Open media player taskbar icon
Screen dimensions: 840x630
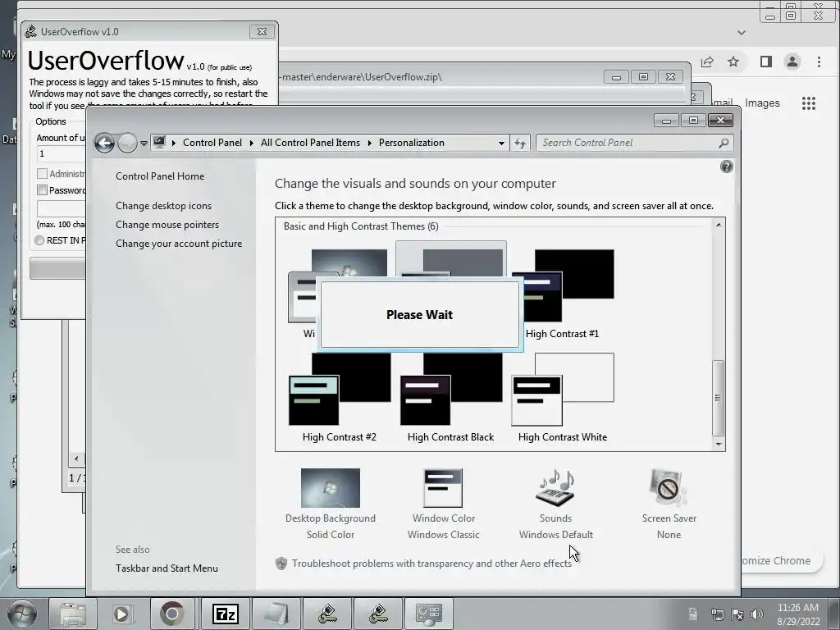pyautogui.click(x=123, y=614)
